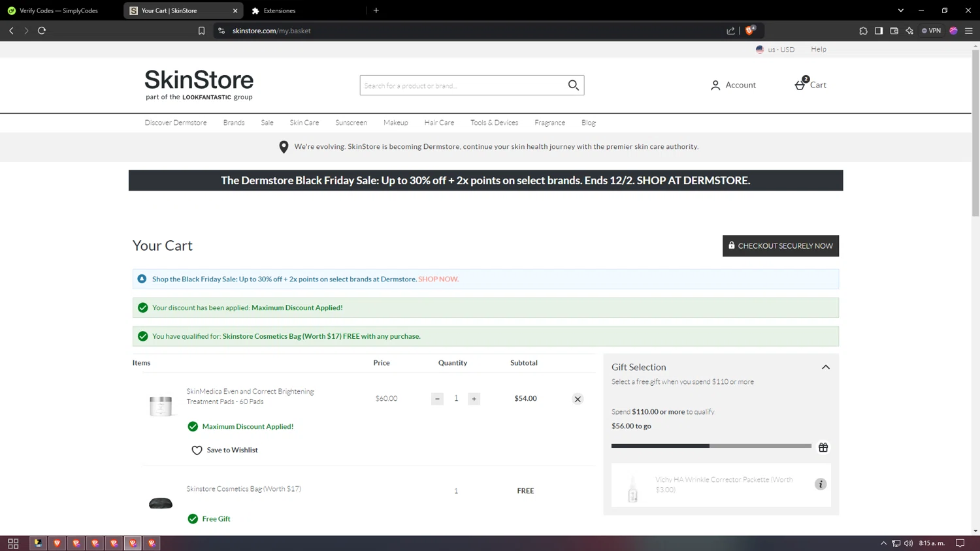The width and height of the screenshot is (980, 551).
Task: Bookmark this page icon
Action: [201, 31]
